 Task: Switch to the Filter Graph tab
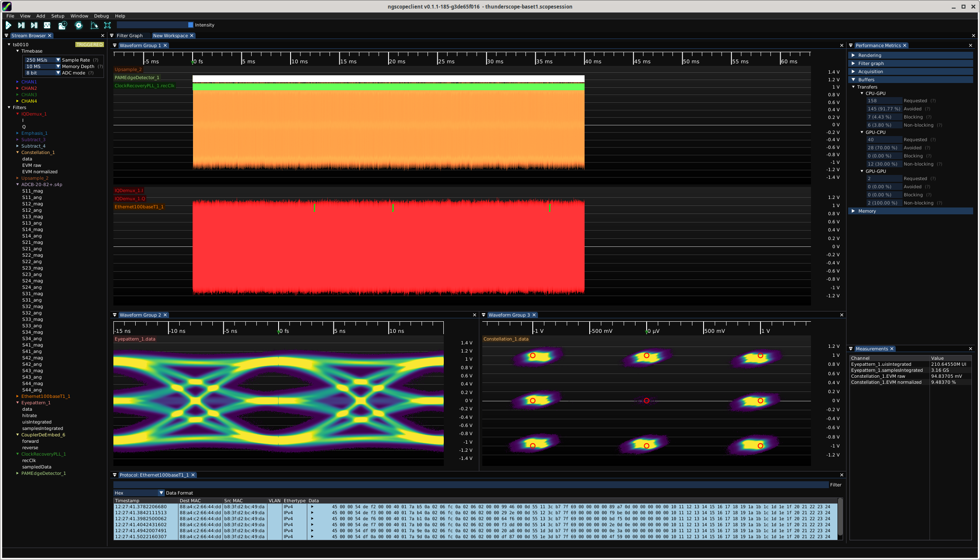pos(129,36)
